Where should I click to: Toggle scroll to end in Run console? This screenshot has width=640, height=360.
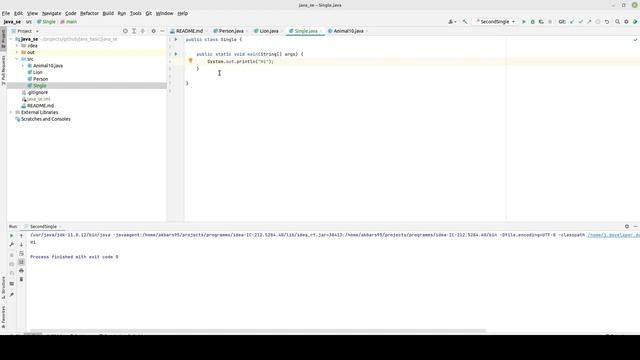click(21, 262)
